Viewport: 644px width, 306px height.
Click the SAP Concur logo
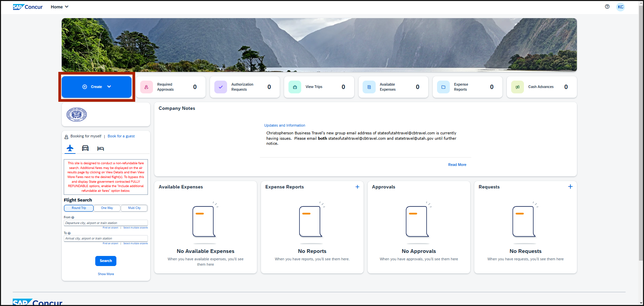[28, 7]
